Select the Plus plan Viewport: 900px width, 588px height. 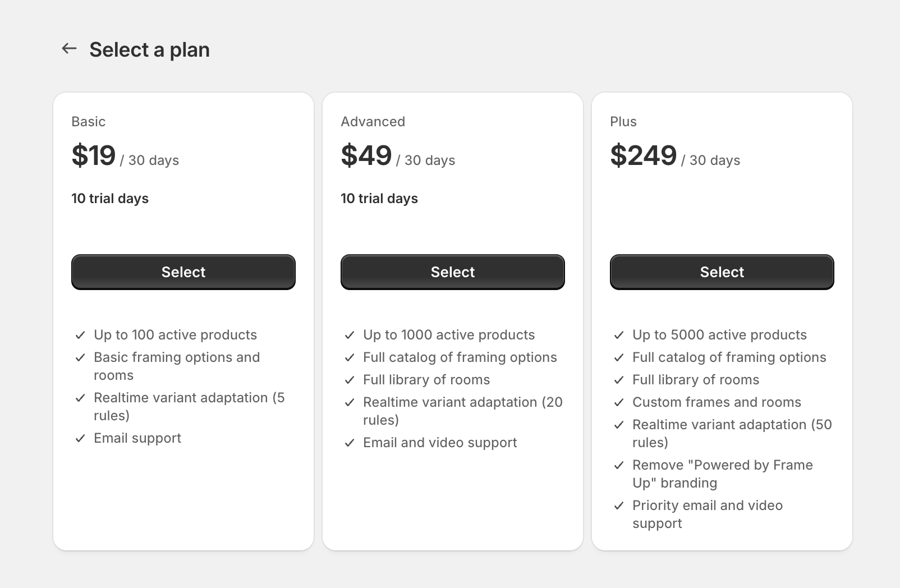[722, 272]
